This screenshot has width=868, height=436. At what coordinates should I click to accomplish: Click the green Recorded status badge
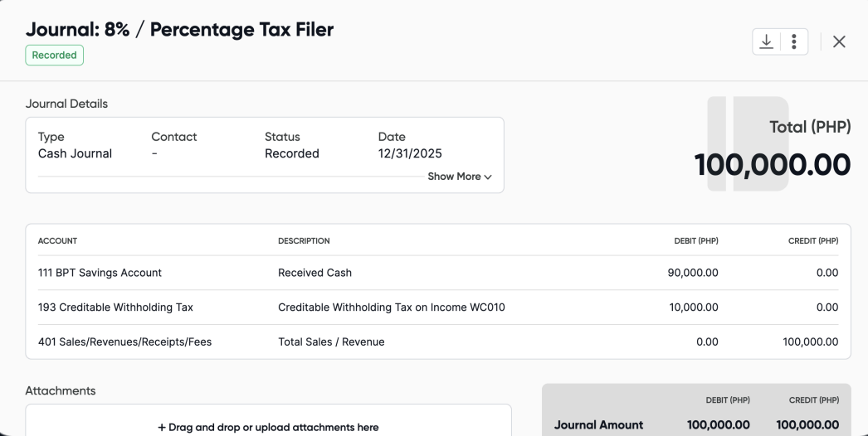55,56
